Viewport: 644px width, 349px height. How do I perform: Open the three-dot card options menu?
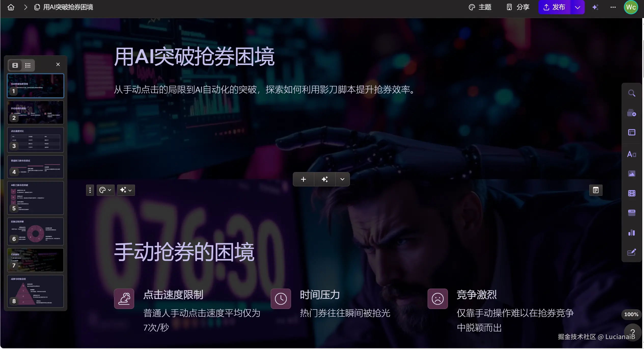click(90, 190)
